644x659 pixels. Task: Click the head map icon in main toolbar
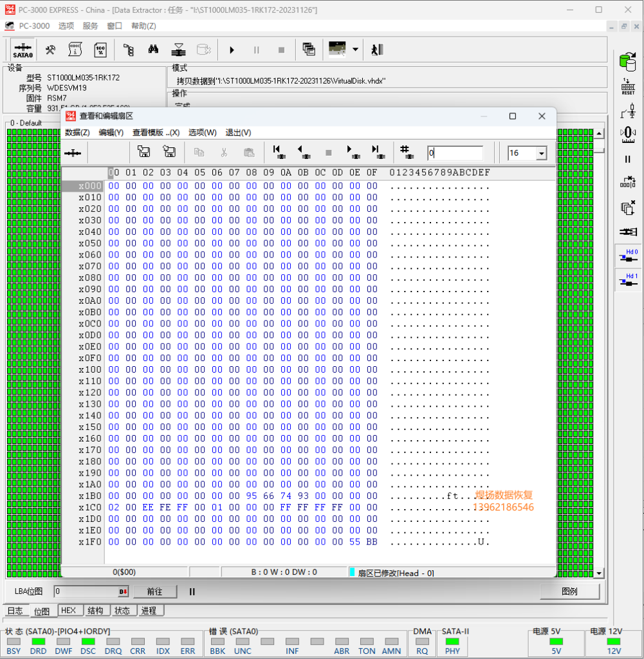(x=179, y=50)
